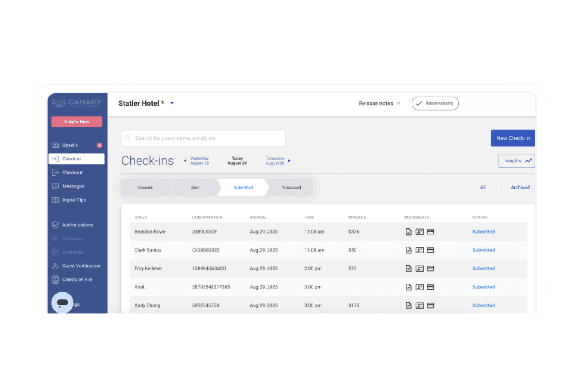Open Brandon Rowe's credit card icon
This screenshot has height=392, width=588.
point(431,232)
